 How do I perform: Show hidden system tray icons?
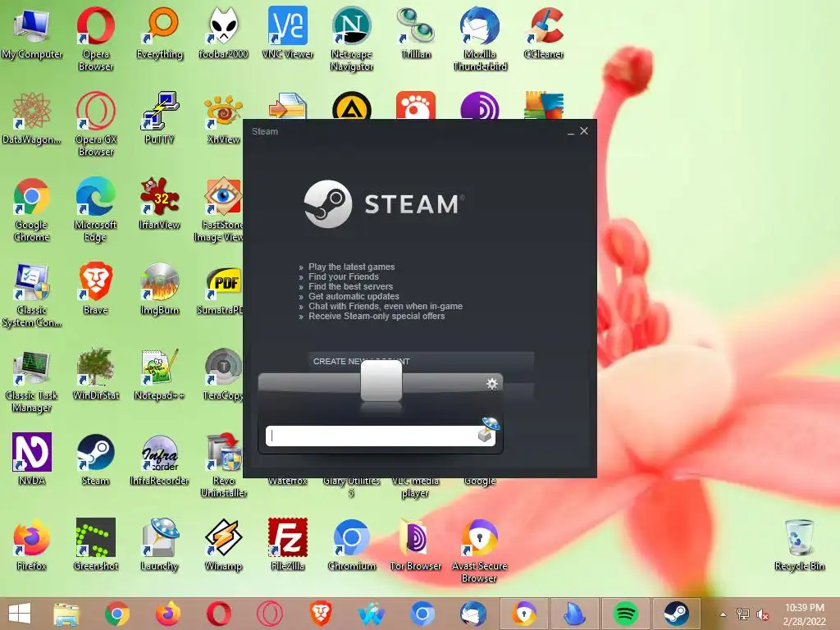pos(723,614)
